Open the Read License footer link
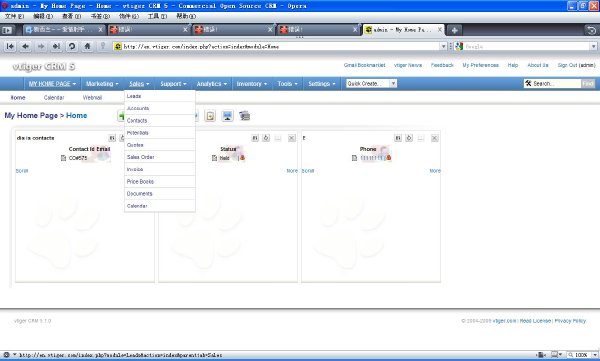This screenshot has width=600, height=361. point(535,321)
